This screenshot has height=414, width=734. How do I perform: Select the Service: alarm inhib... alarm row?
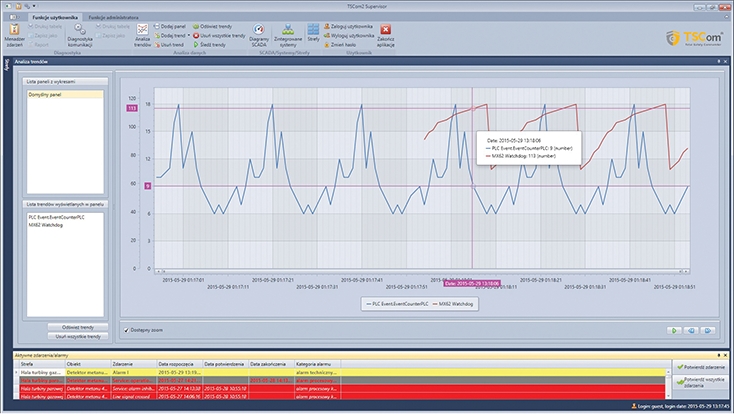tap(342, 388)
